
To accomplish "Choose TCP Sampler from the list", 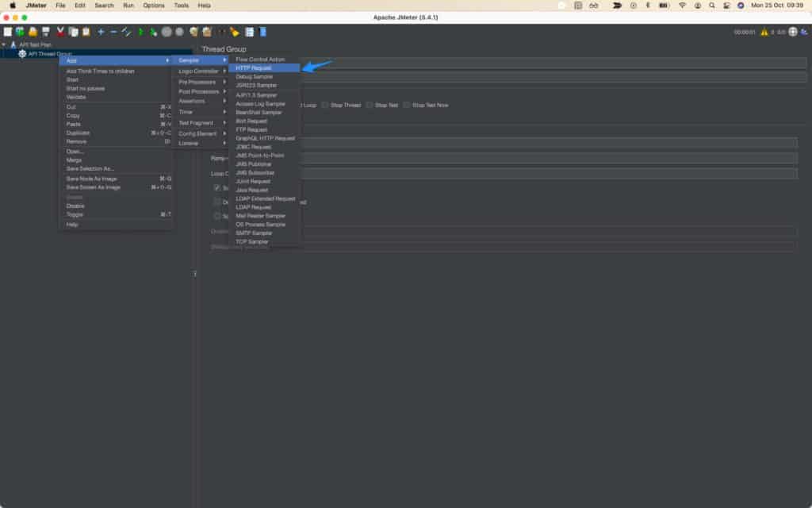I will point(264,241).
